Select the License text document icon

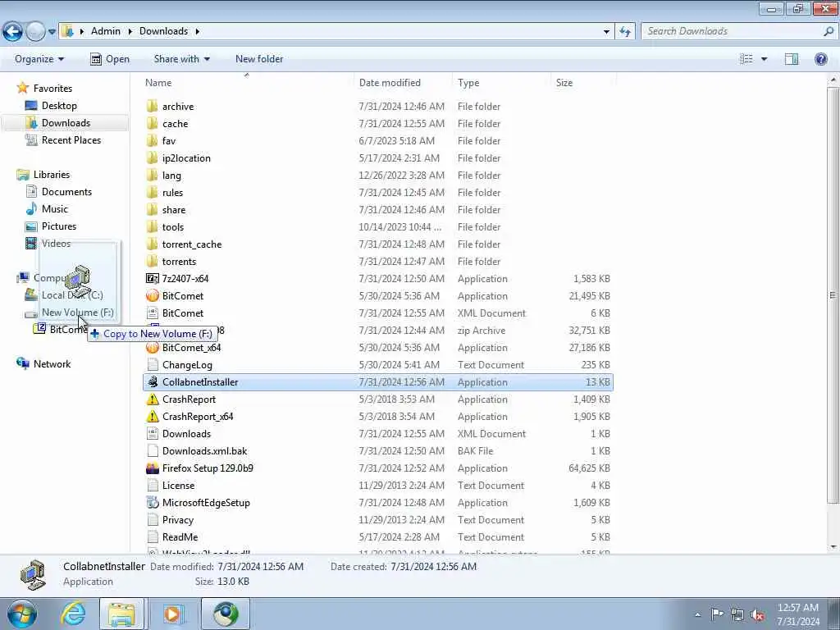click(152, 486)
